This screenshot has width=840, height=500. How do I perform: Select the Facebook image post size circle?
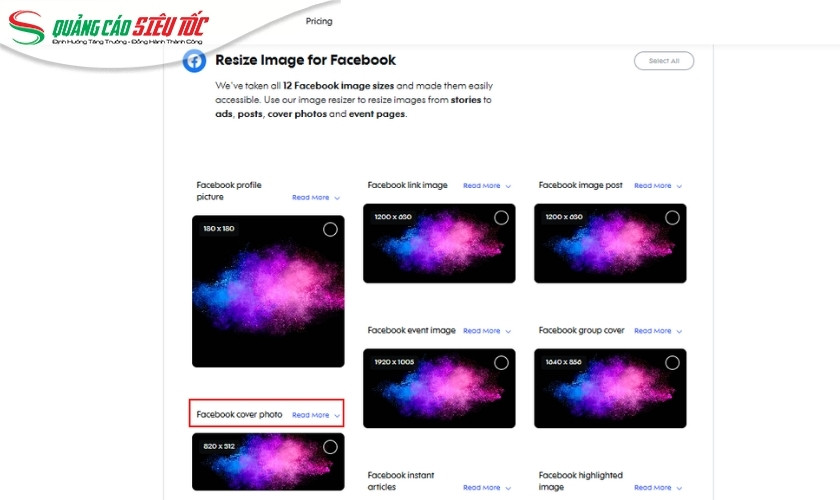click(x=672, y=218)
